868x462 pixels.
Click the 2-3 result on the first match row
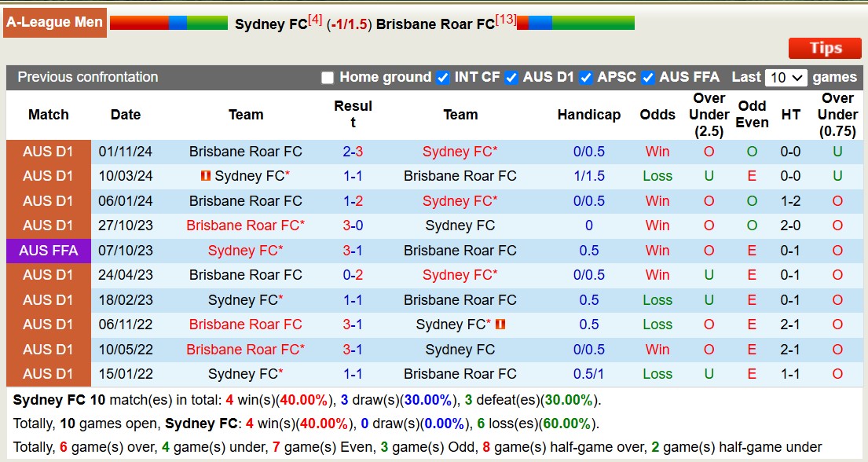[x=353, y=152]
